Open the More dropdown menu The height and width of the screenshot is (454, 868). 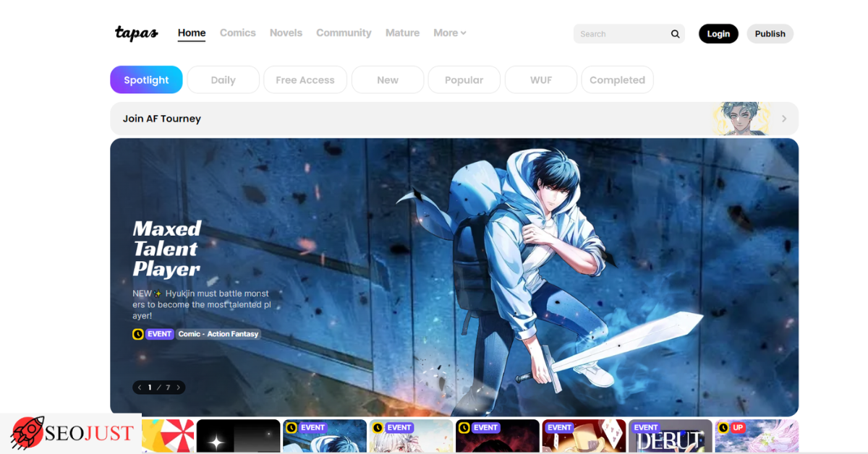click(x=449, y=33)
